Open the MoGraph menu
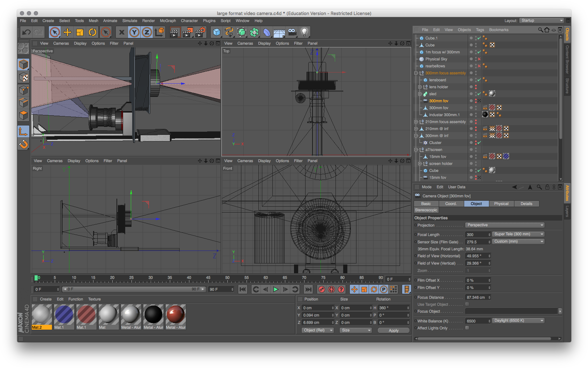This screenshot has height=368, width=588. pos(168,21)
